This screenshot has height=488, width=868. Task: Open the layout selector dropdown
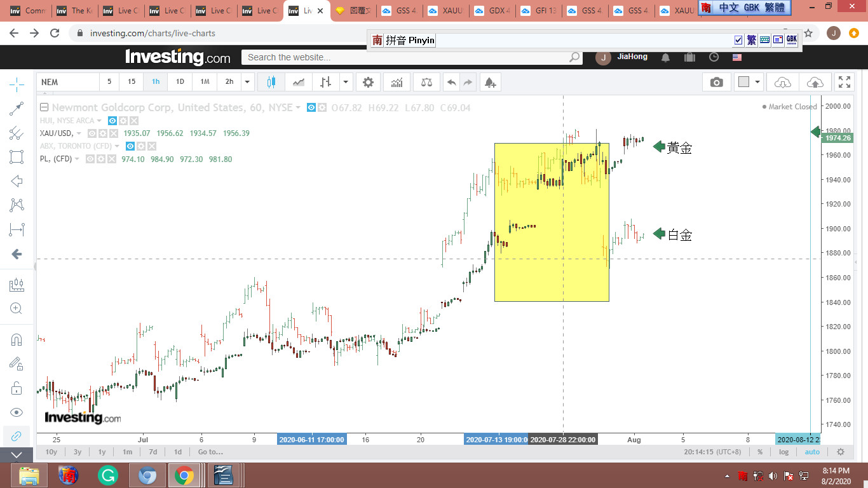[757, 82]
